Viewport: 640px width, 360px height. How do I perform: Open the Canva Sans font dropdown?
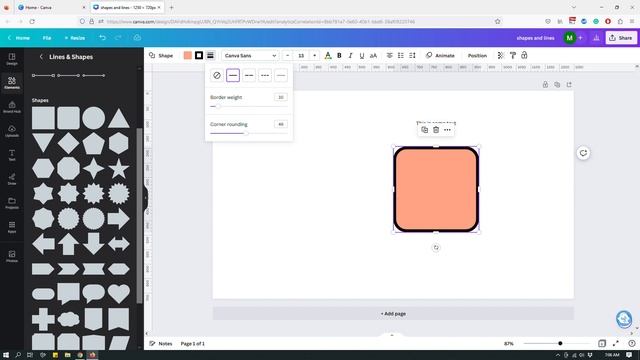[250, 56]
